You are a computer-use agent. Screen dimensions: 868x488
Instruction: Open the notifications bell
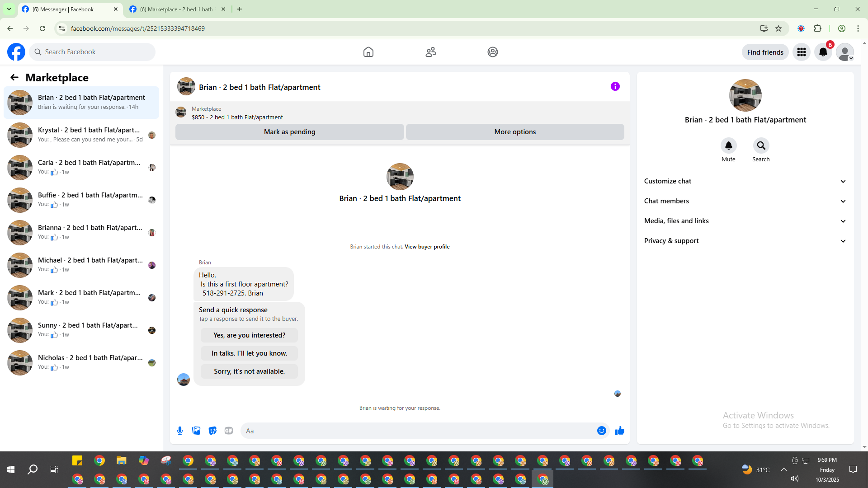[823, 52]
